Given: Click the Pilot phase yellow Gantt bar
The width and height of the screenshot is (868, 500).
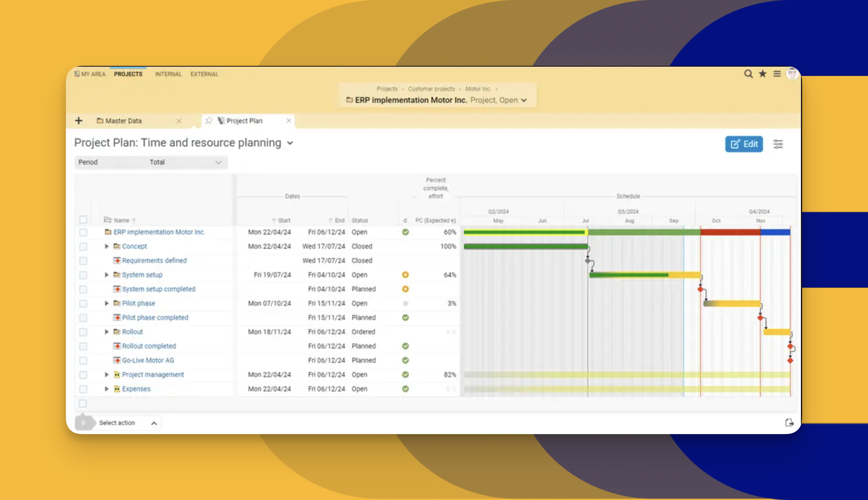Looking at the screenshot, I should (x=732, y=303).
